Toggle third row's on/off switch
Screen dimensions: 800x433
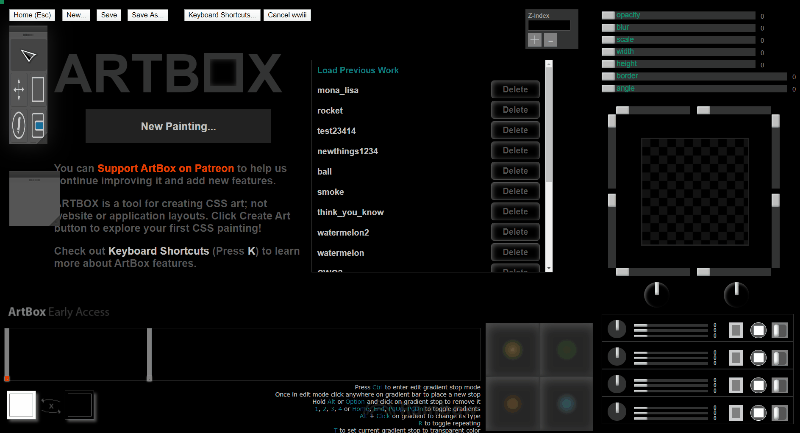pos(780,385)
